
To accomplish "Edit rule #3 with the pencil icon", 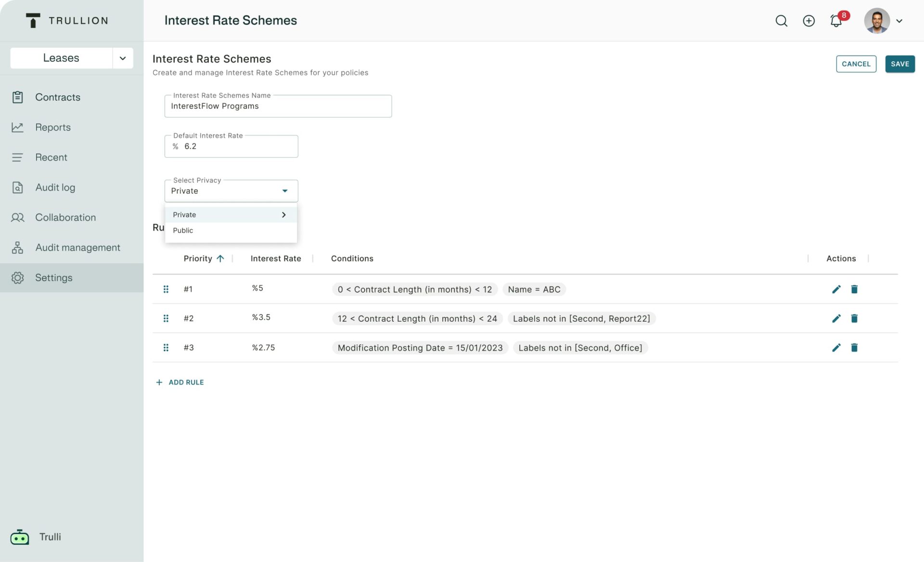I will pos(836,348).
